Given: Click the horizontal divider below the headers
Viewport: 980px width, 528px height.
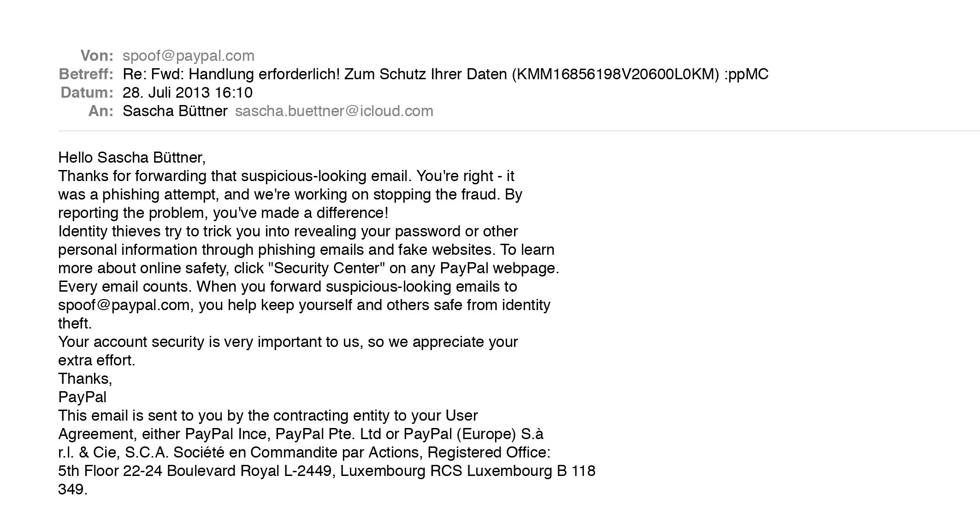Looking at the screenshot, I should click(x=519, y=131).
